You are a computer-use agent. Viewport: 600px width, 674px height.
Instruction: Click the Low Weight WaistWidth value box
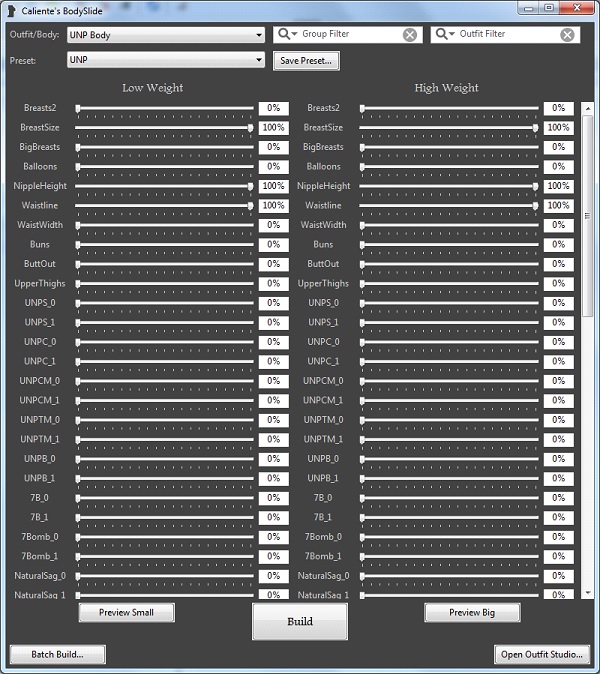(x=274, y=225)
